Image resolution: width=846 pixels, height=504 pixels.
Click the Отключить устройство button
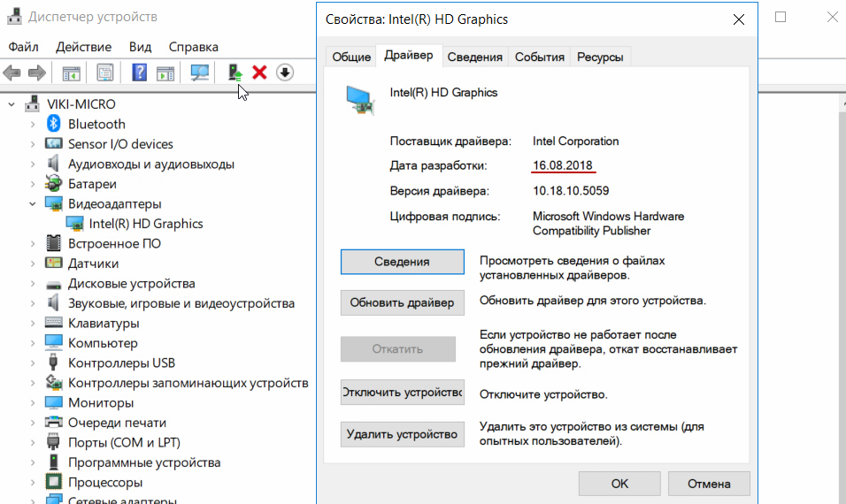tap(402, 392)
